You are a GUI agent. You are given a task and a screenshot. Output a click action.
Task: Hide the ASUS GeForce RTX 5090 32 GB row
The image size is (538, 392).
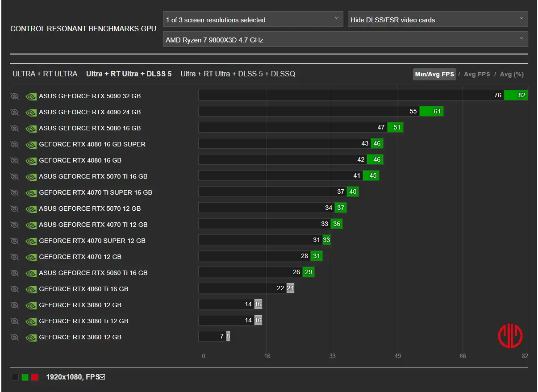(14, 96)
